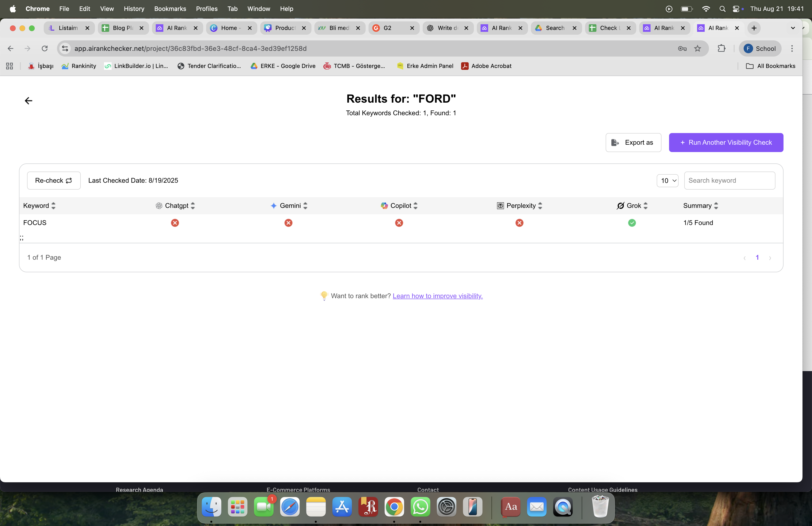This screenshot has height=526, width=812.
Task: Reload the page in Chrome
Action: [x=45, y=48]
